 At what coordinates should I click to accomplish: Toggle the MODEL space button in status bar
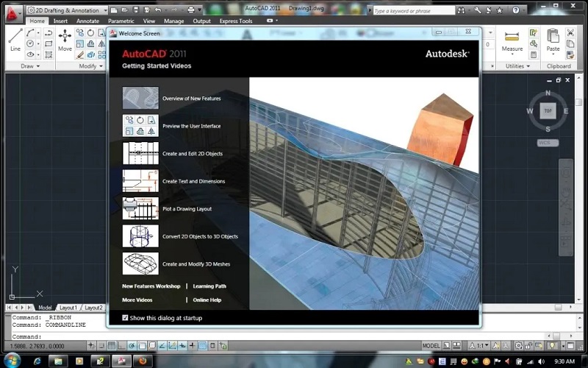(x=431, y=345)
